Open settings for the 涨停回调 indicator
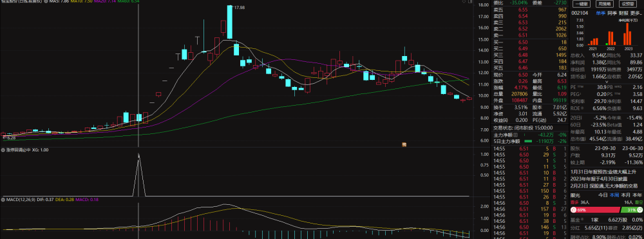 pyautogui.click(x=3, y=150)
